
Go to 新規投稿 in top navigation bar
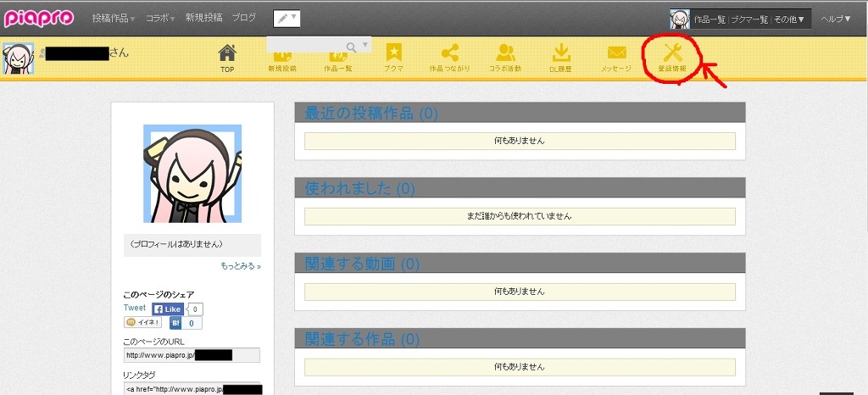click(x=203, y=18)
